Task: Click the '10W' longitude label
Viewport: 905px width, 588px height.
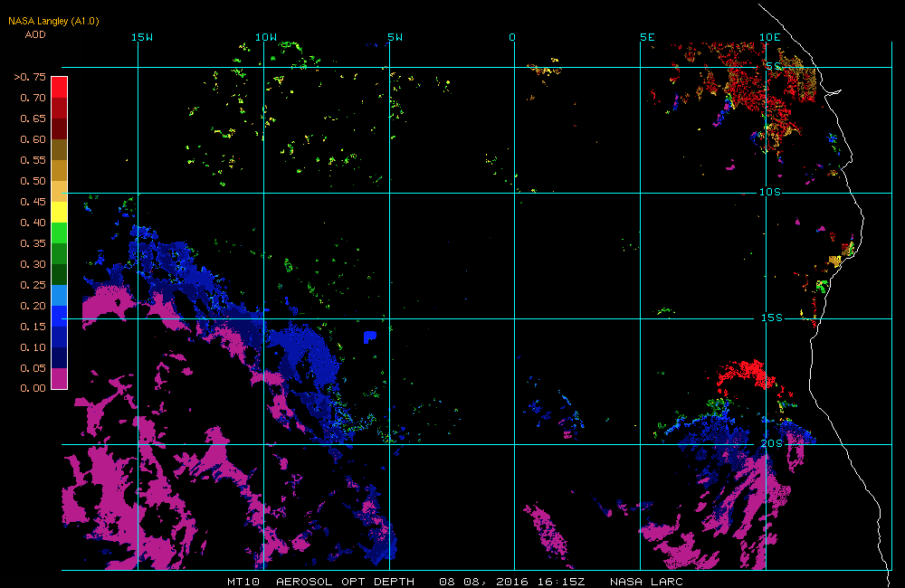Action: pyautogui.click(x=266, y=37)
